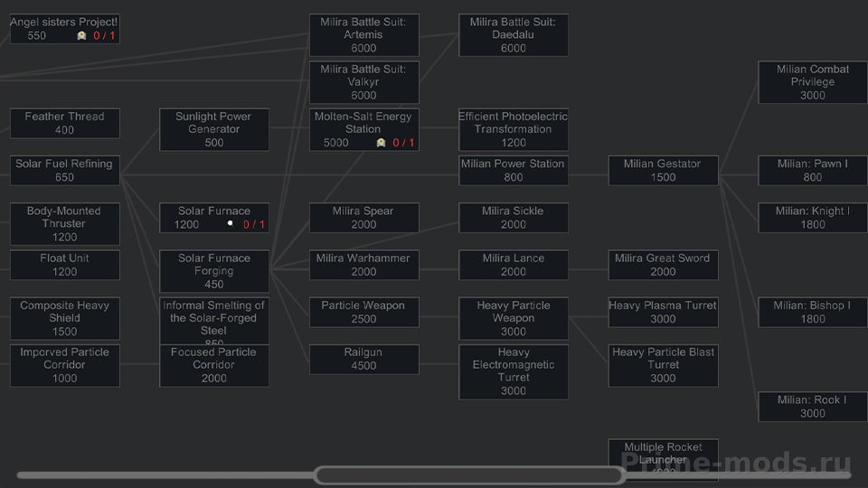Open the Sunlight Power Generator research

tap(214, 129)
